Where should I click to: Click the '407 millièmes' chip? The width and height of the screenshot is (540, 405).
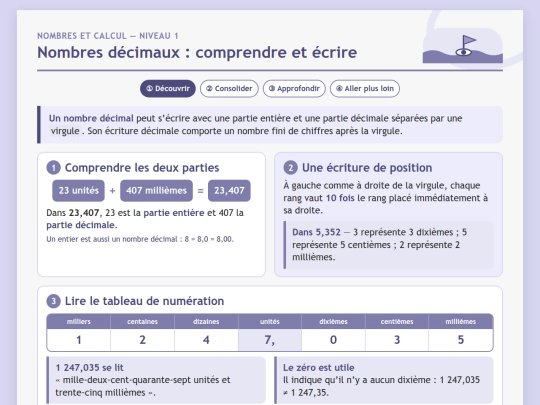tap(156, 190)
